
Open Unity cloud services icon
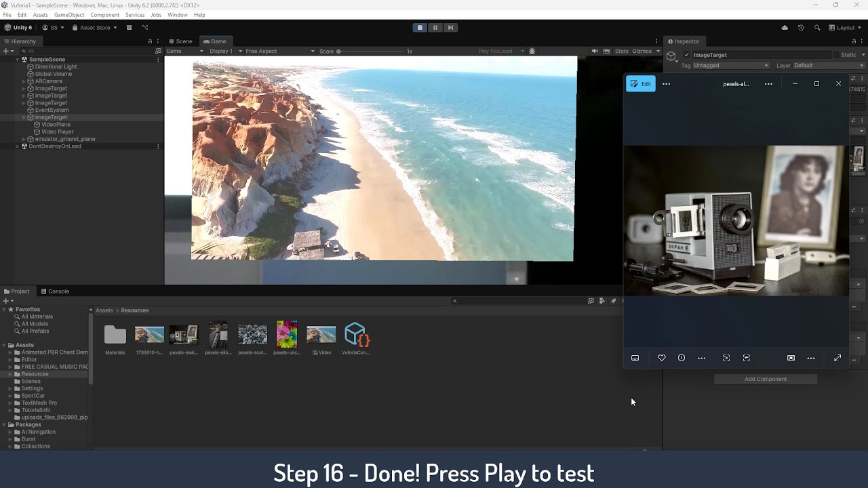coord(785,28)
